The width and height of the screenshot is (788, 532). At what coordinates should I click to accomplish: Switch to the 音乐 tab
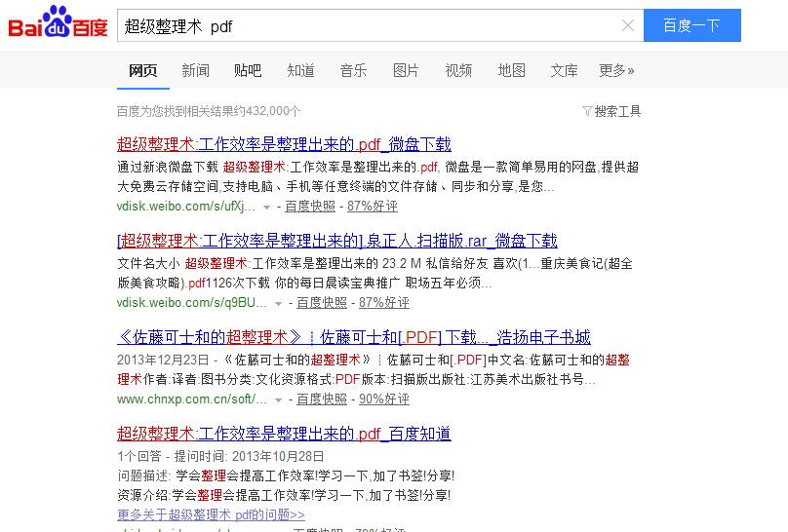[353, 70]
